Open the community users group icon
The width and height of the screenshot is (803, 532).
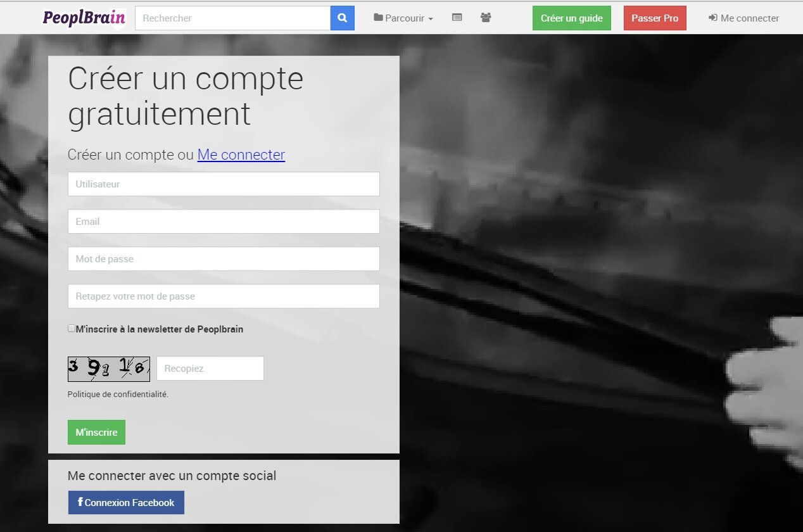tap(486, 18)
